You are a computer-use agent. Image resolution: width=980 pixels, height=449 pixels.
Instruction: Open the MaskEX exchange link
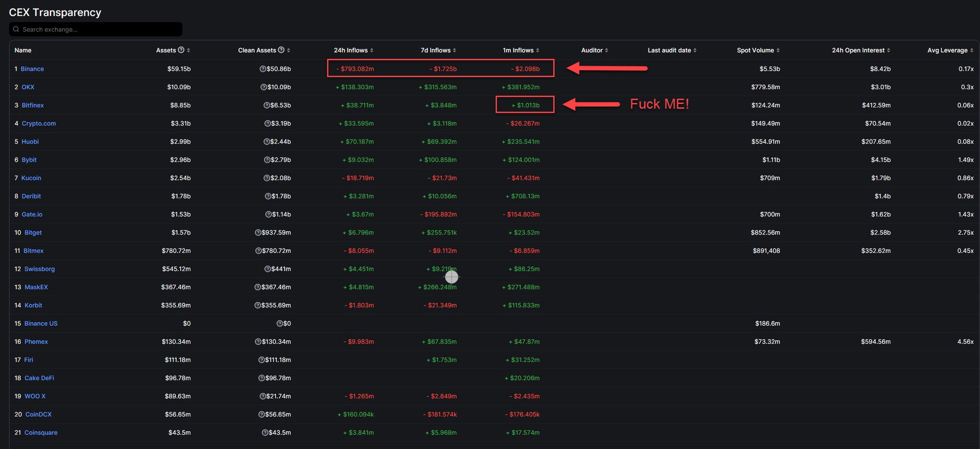point(36,287)
